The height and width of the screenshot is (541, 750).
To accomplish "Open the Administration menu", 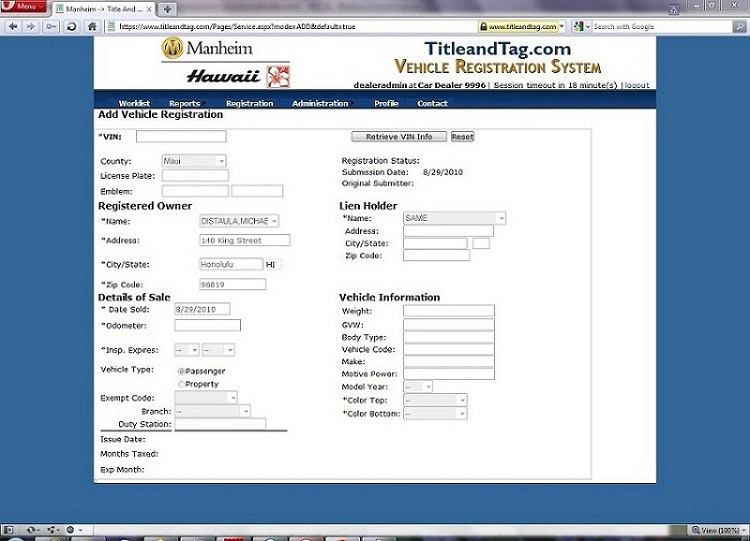I will pyautogui.click(x=320, y=103).
